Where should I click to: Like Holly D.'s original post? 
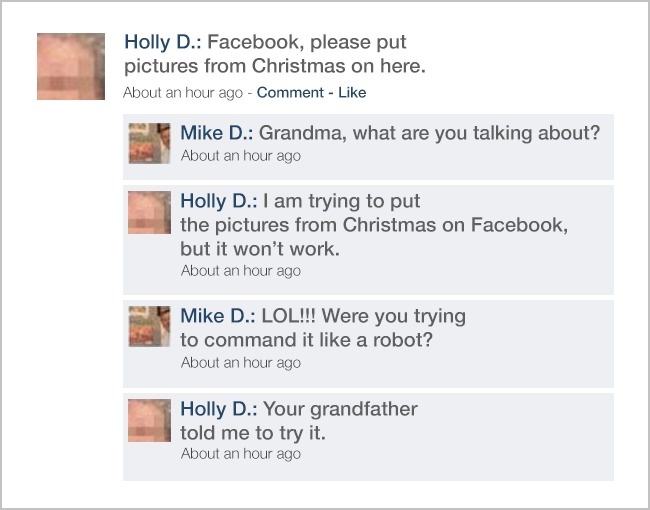(x=353, y=93)
